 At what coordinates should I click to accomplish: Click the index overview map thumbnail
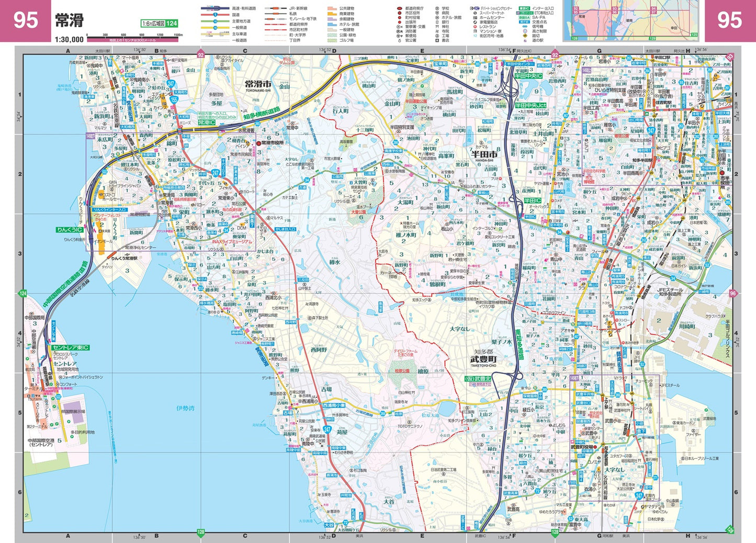click(x=631, y=20)
